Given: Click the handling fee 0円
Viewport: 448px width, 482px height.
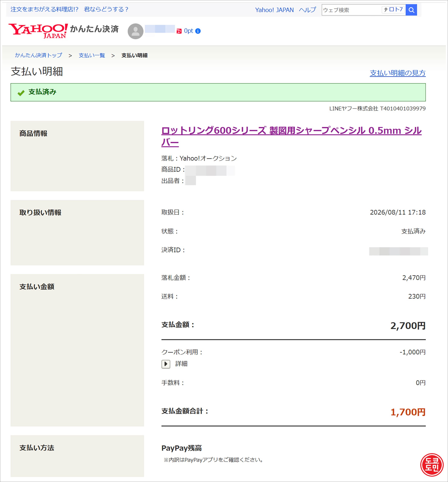Looking at the screenshot, I should click(421, 383).
